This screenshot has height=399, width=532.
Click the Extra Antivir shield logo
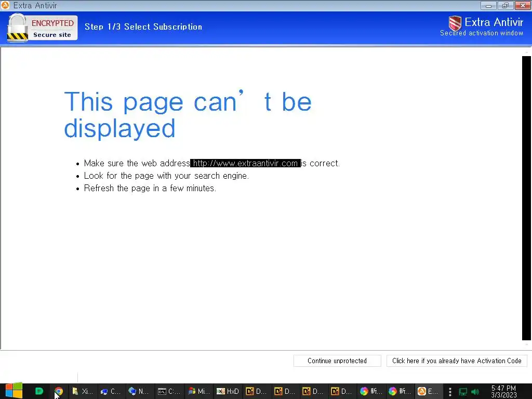click(x=455, y=23)
